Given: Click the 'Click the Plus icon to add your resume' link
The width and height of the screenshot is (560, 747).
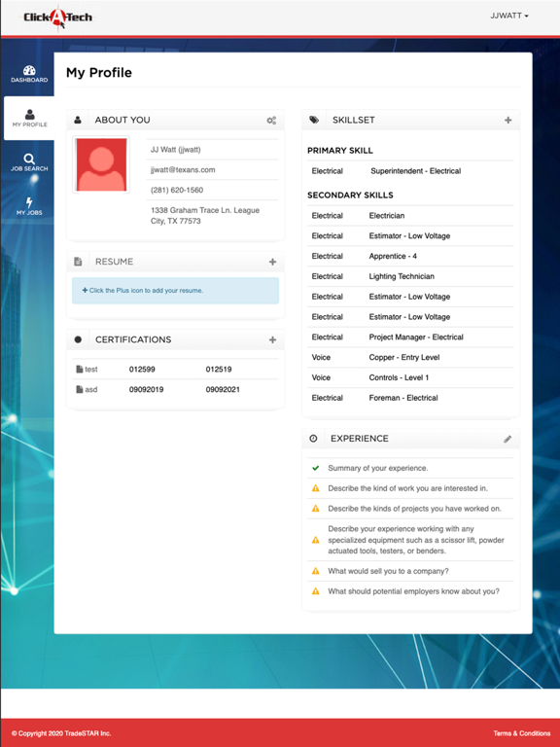Looking at the screenshot, I should click(142, 290).
